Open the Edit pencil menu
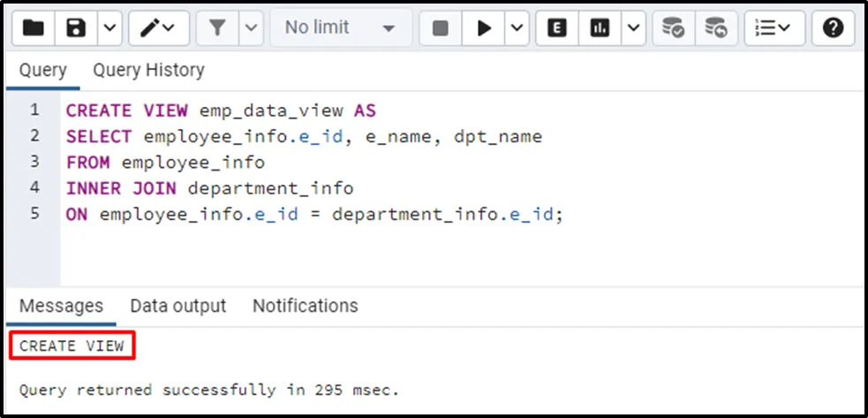Image resolution: width=868 pixels, height=418 pixels. 158,28
